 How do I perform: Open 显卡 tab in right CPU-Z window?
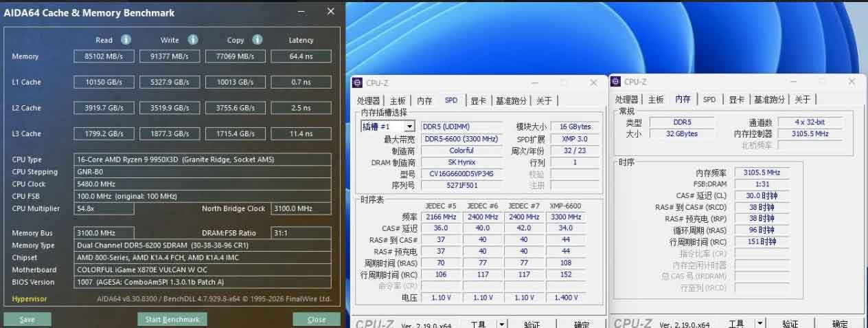pos(736,100)
